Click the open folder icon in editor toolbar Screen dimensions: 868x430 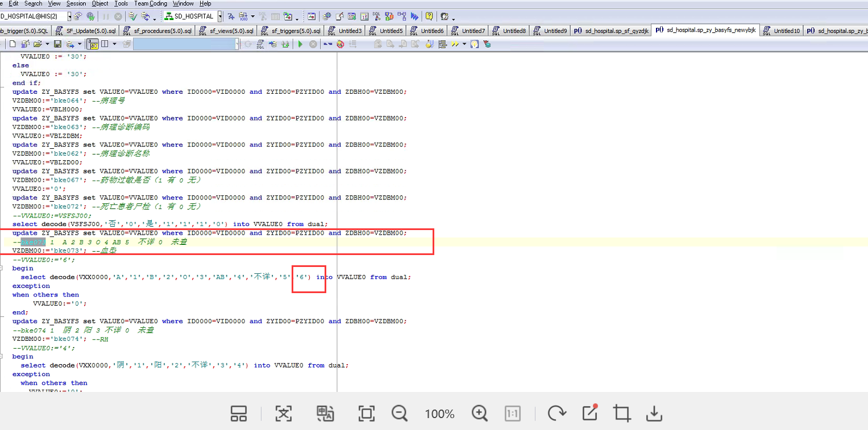pyautogui.click(x=38, y=44)
